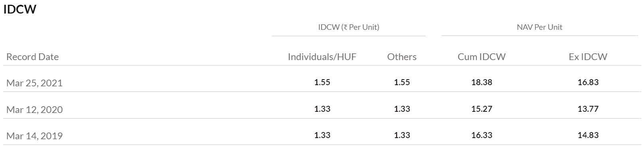
Task: Click the IDCW (₹ Per Unit) group header
Action: pyautogui.click(x=349, y=27)
